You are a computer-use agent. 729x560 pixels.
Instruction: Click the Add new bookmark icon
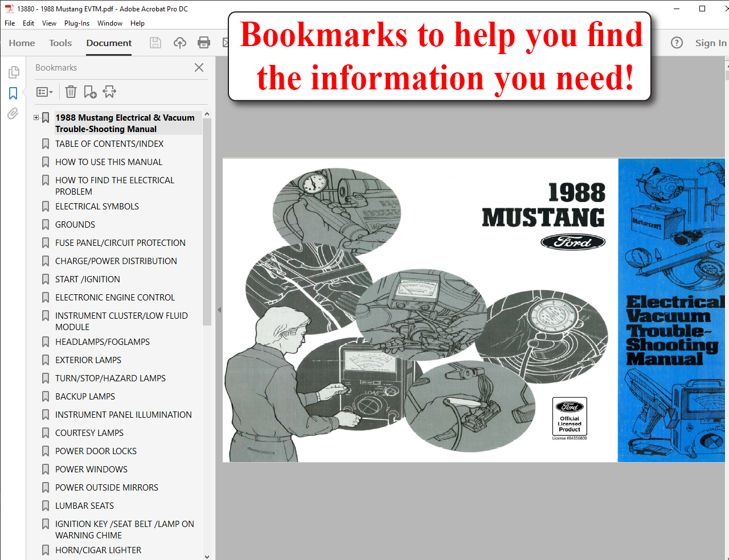click(x=90, y=92)
